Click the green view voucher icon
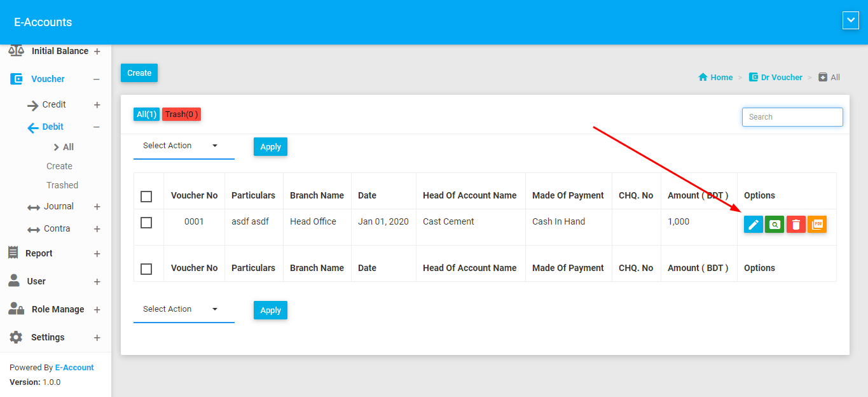 (775, 225)
